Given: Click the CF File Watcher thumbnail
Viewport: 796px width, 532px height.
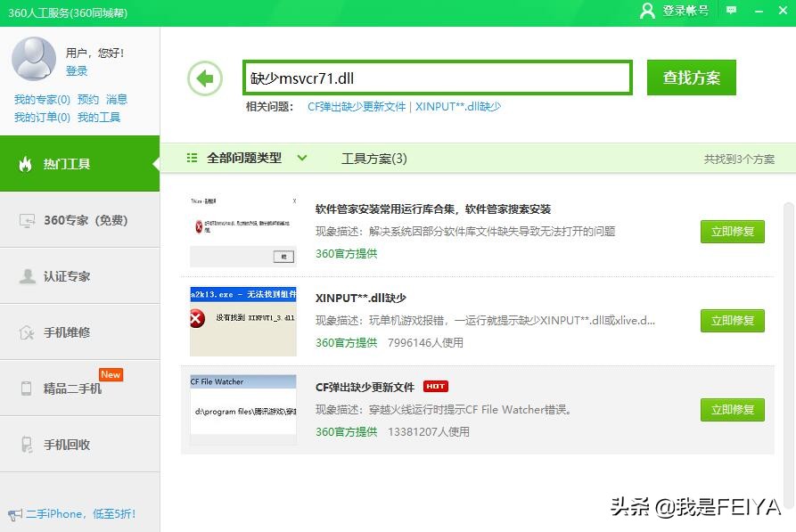Looking at the screenshot, I should coord(243,410).
